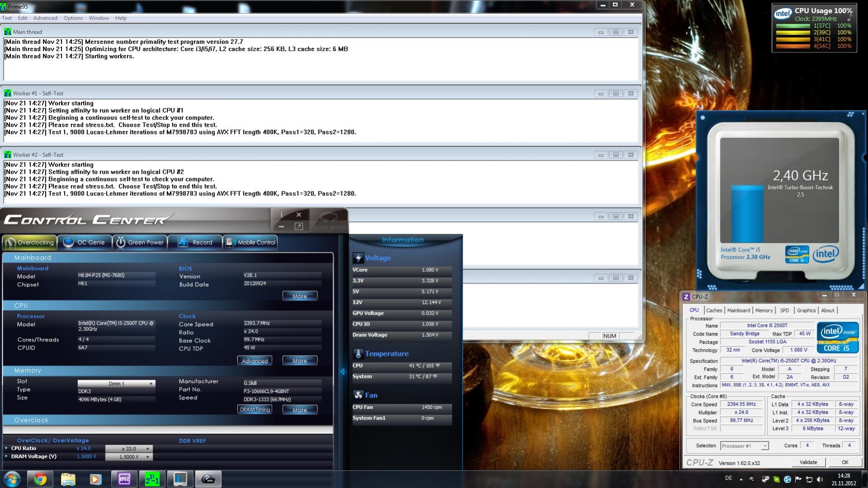The width and height of the screenshot is (868, 488).
Task: Pop out the Control Center with arrow icon
Action: [299, 226]
